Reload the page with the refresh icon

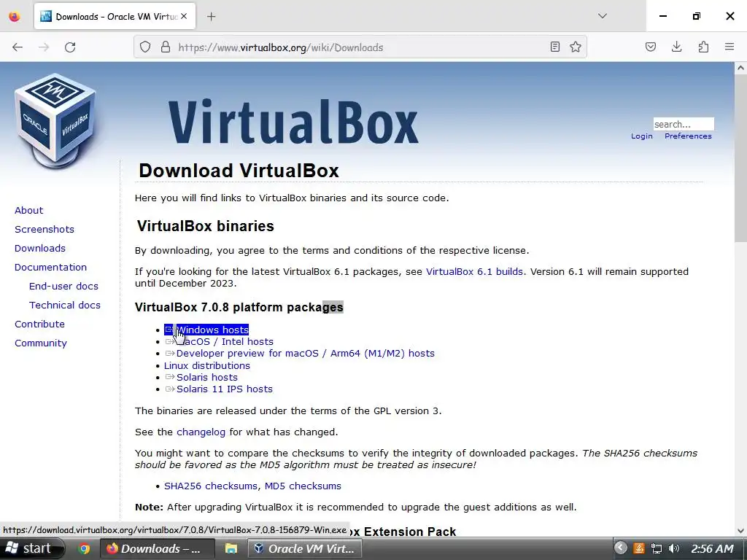point(70,47)
